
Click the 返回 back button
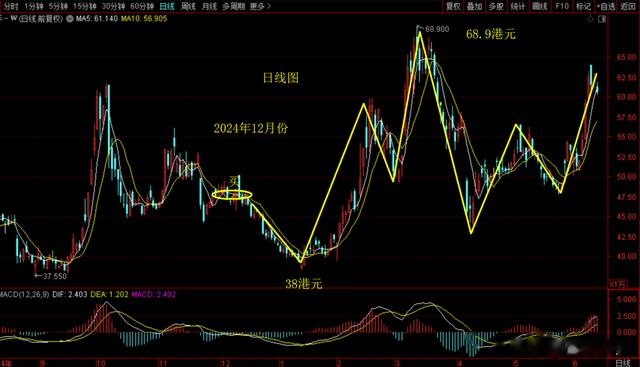[628, 6]
